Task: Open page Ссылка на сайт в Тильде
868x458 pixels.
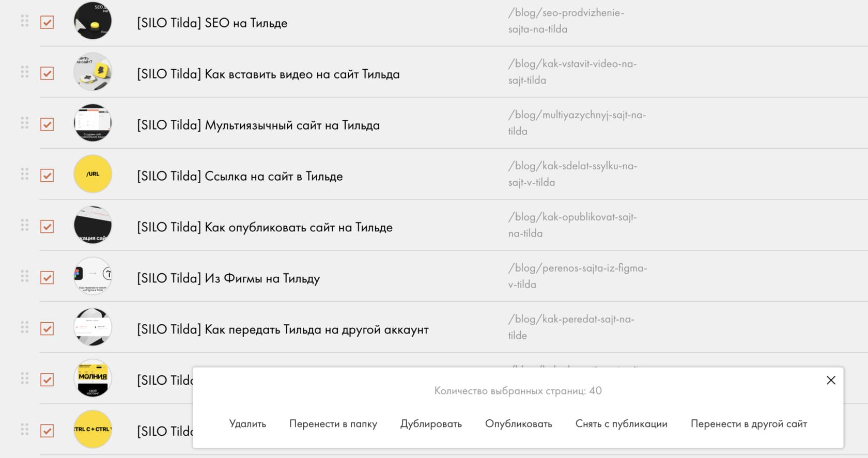Action: click(240, 177)
